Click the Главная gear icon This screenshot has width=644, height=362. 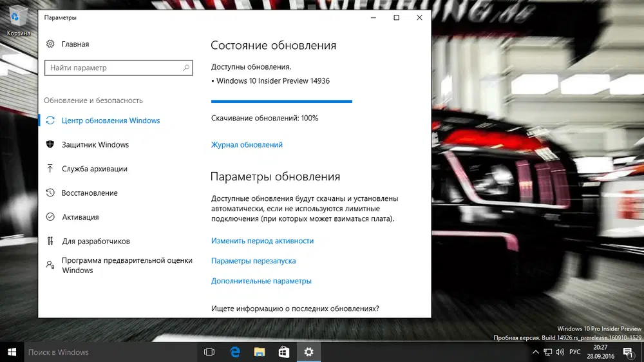(x=50, y=44)
